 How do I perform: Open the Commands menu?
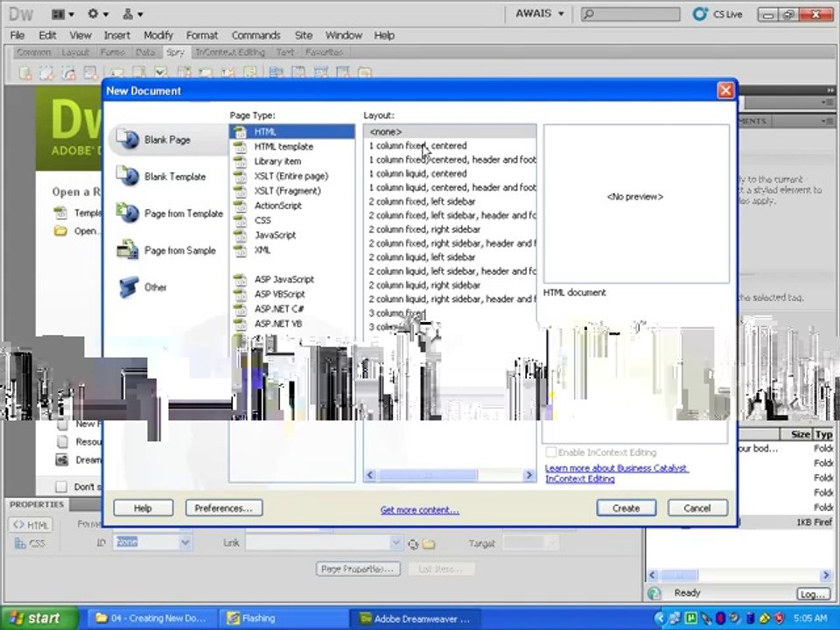pos(256,35)
